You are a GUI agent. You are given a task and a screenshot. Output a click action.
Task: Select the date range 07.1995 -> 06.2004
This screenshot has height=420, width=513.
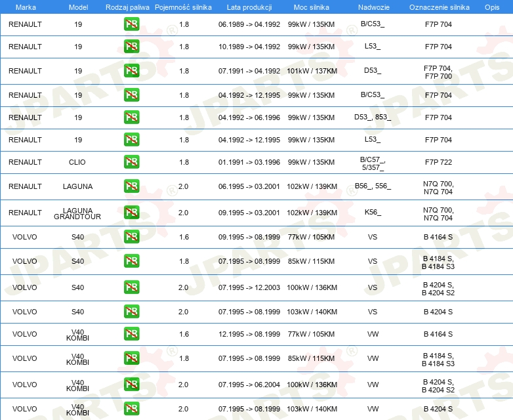[249, 385]
